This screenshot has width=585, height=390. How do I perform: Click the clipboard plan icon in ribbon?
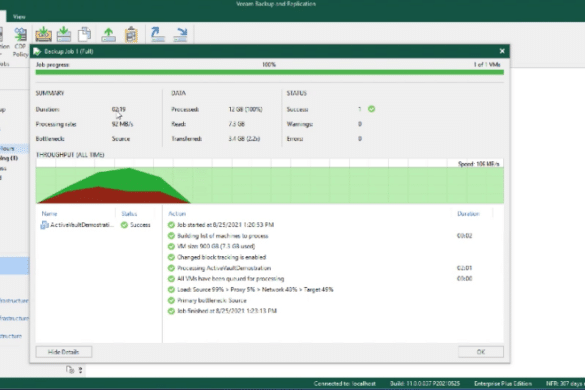pos(131,34)
